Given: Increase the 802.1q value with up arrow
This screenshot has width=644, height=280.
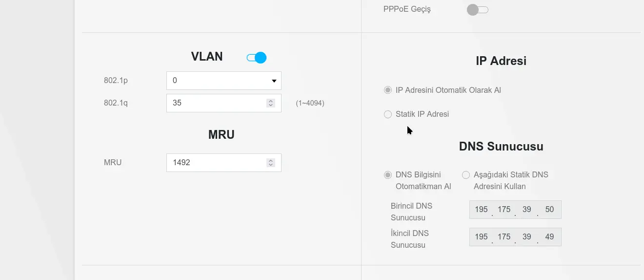Looking at the screenshot, I should 271,101.
